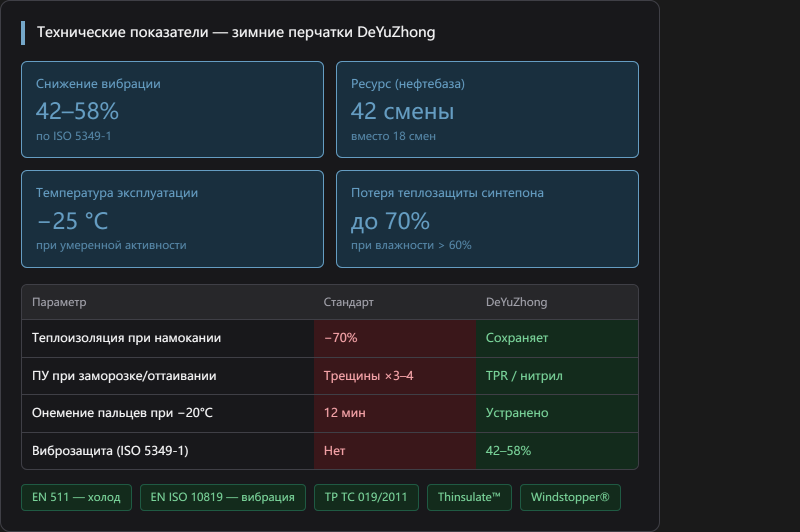The image size is (800, 532).
Task: Select the green "Сохраняет" cell
Action: pyautogui.click(x=557, y=338)
